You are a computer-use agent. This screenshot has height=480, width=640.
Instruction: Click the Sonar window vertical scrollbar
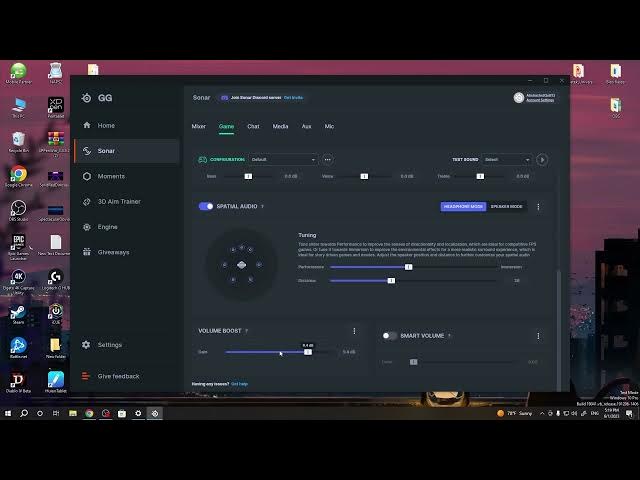point(559,331)
